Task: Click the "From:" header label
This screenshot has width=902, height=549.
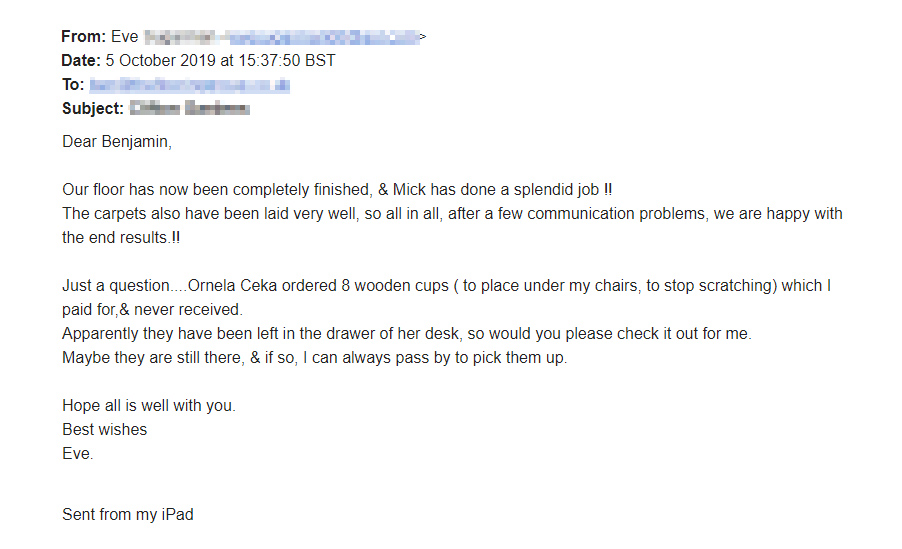Action: (83, 37)
